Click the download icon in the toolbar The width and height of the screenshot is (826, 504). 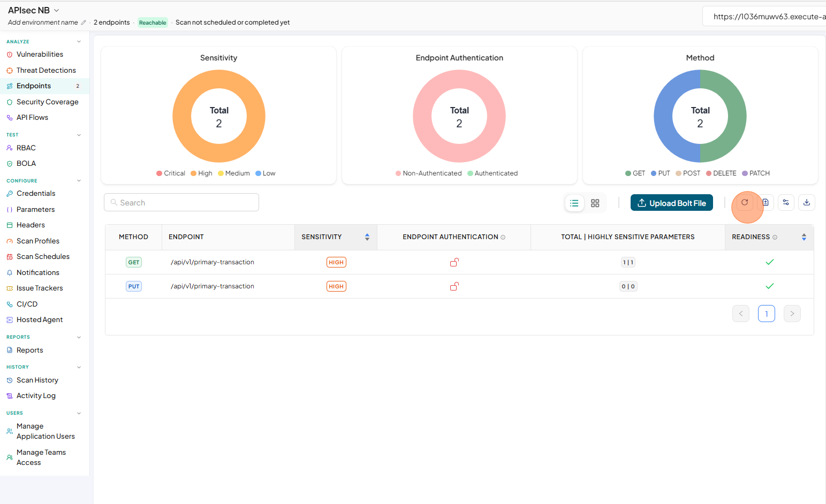coord(807,202)
